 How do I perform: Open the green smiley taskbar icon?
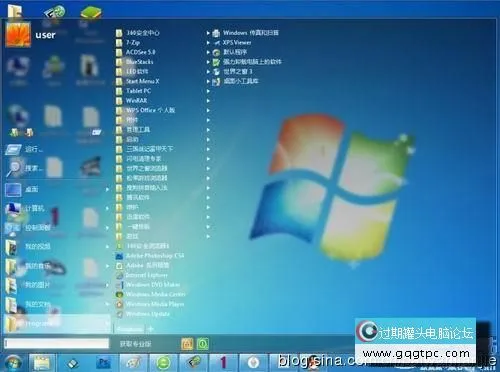point(163,363)
